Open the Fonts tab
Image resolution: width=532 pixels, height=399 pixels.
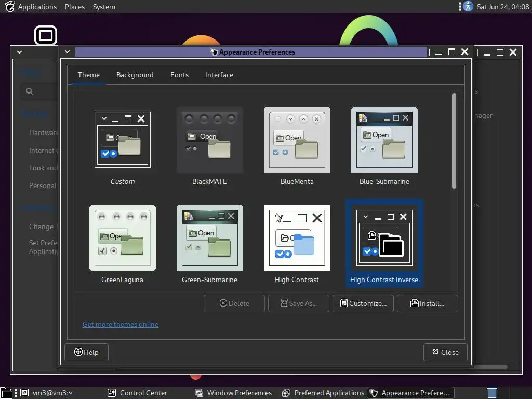pyautogui.click(x=179, y=75)
